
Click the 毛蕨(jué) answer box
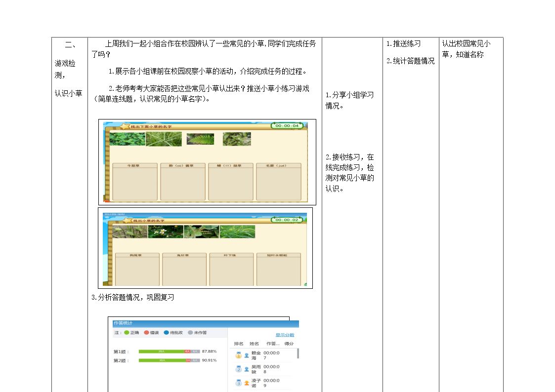tap(279, 182)
